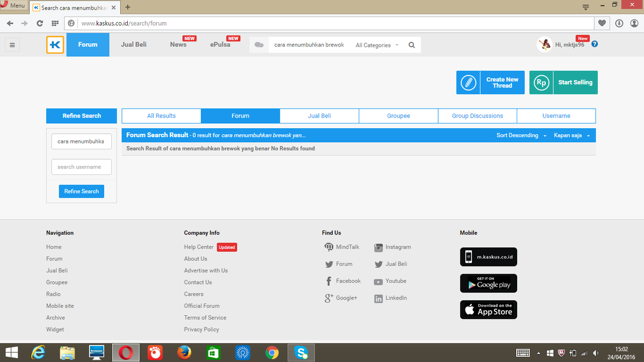
Task: Open the m.kaskus.co.id mobile badge
Action: [489, 257]
